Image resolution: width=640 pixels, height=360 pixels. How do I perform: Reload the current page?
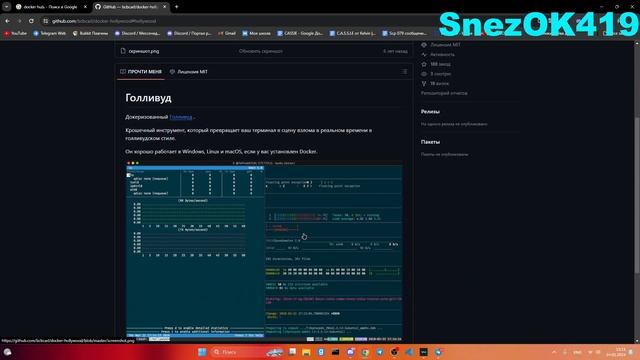(31, 21)
